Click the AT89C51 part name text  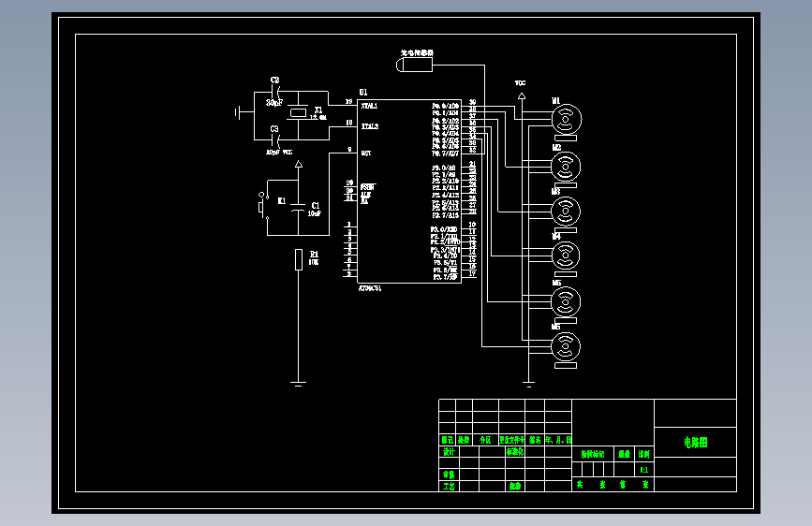tap(370, 288)
